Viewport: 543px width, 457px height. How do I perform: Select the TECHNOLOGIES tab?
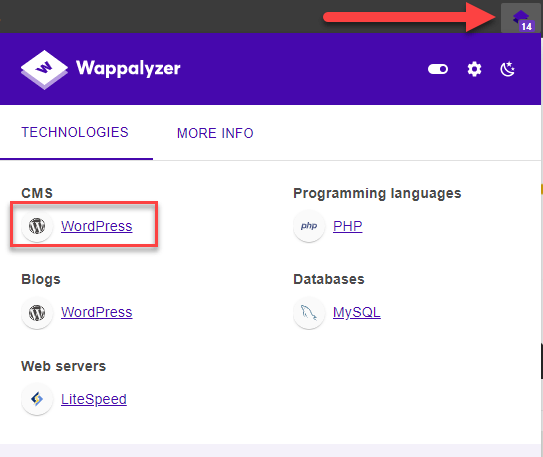tap(75, 132)
